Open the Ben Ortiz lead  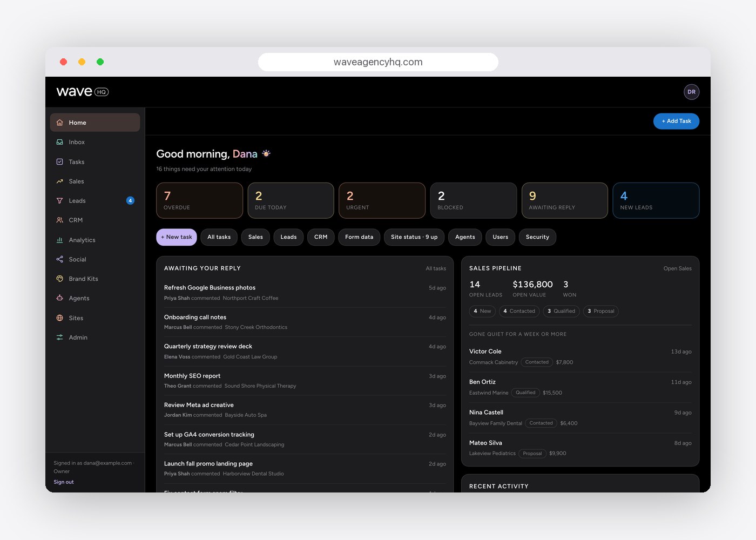coord(580,387)
